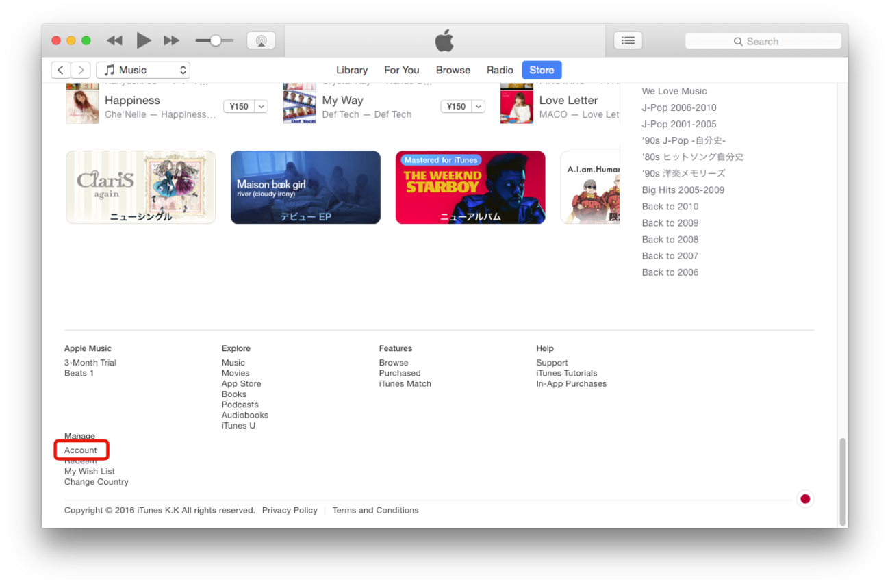890x588 pixels.
Task: Open the My Wish List link
Action: pos(90,471)
